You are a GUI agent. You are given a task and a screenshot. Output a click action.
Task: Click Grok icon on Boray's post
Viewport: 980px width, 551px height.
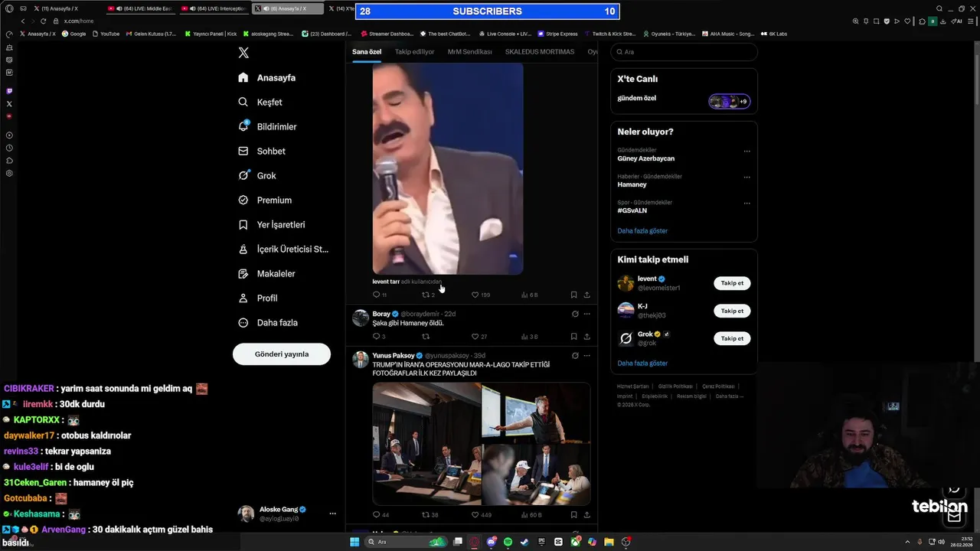tap(575, 314)
